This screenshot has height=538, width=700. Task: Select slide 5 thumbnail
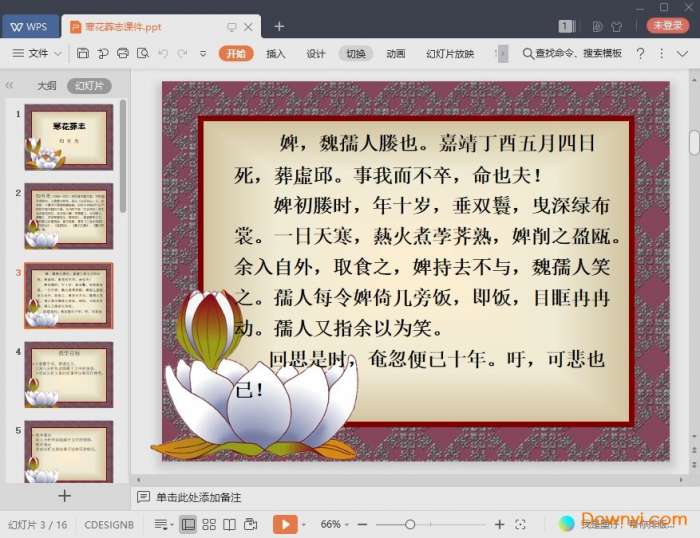[69, 452]
